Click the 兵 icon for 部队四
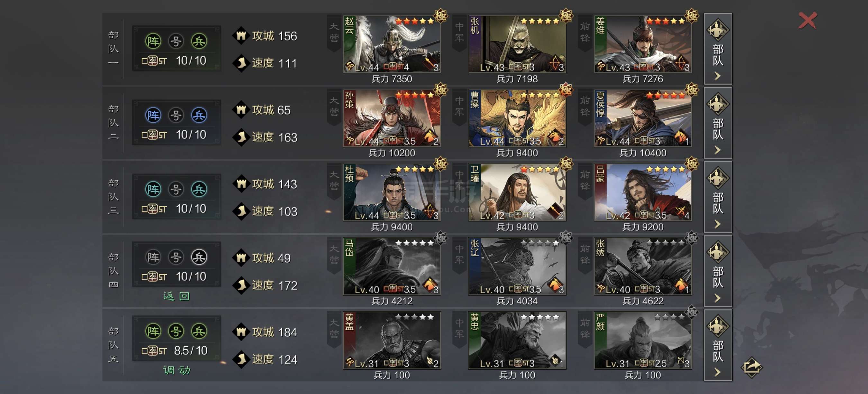Viewport: 868px width, 394px height. coord(199,257)
